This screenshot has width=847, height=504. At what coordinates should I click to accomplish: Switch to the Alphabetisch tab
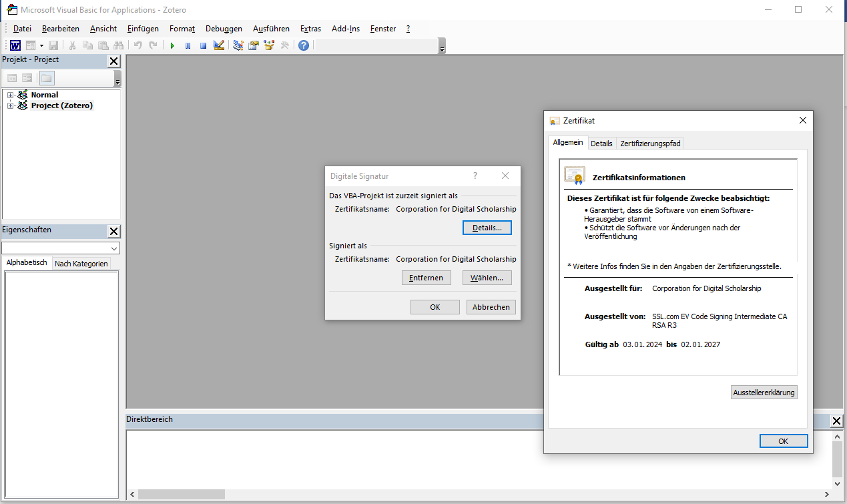tap(27, 262)
